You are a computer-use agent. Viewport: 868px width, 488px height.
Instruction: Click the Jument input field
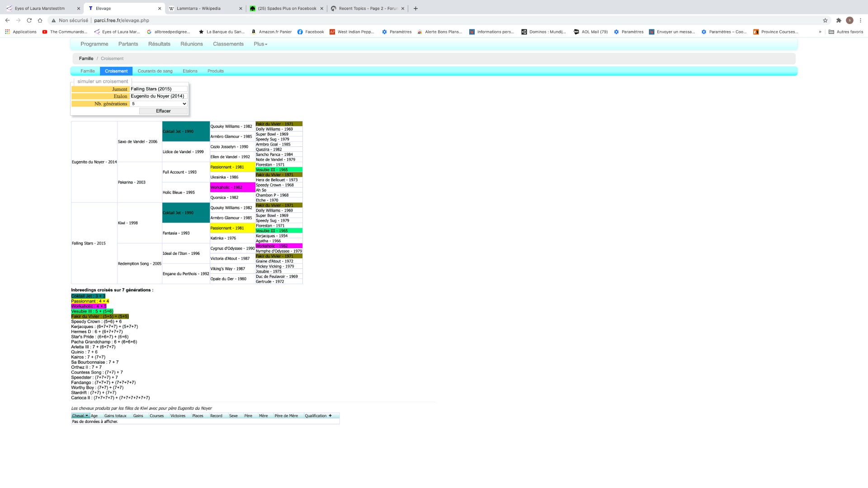pos(159,89)
